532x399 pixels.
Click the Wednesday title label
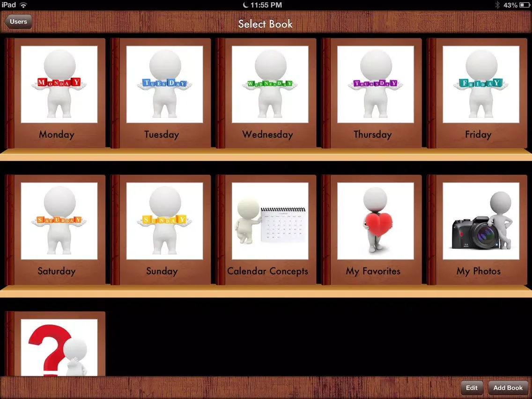(x=268, y=135)
